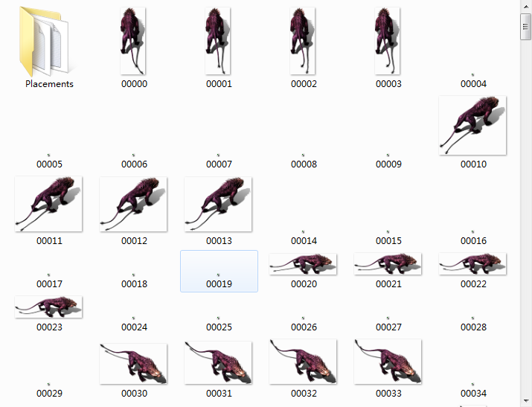Choose the 00032 image thumbnail
This screenshot has height=407, width=532.
coord(303,362)
